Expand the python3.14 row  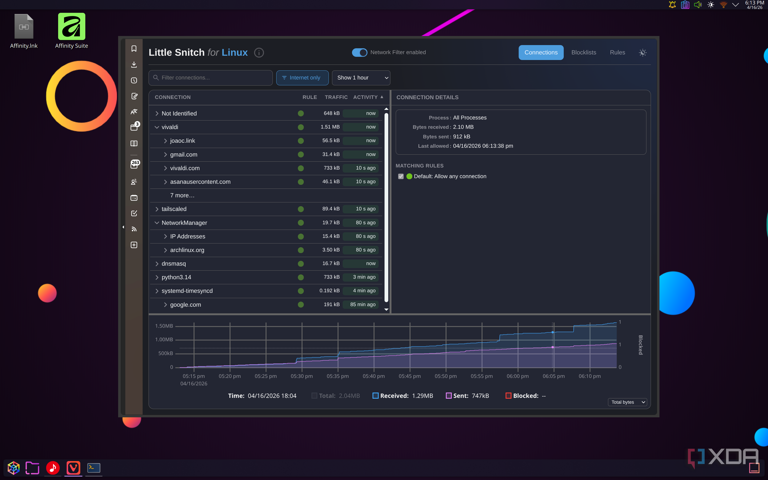point(157,277)
